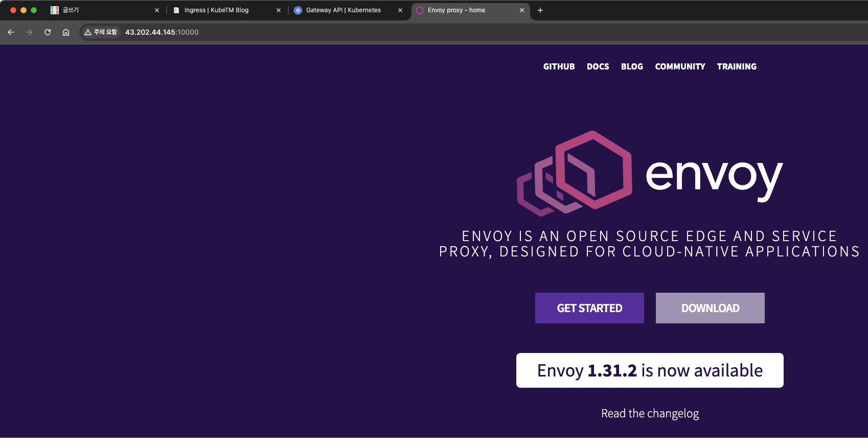The height and width of the screenshot is (448, 868).
Task: Select the Envoy proxy - home tab
Action: (470, 10)
